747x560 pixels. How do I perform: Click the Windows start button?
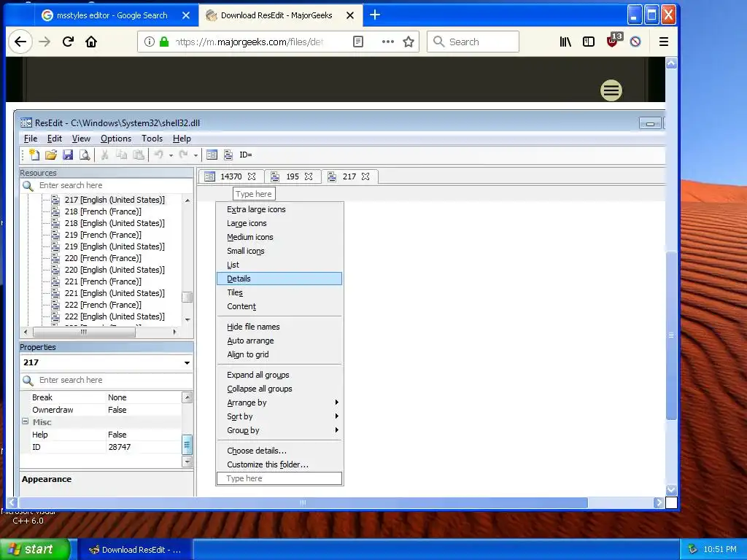[35, 549]
